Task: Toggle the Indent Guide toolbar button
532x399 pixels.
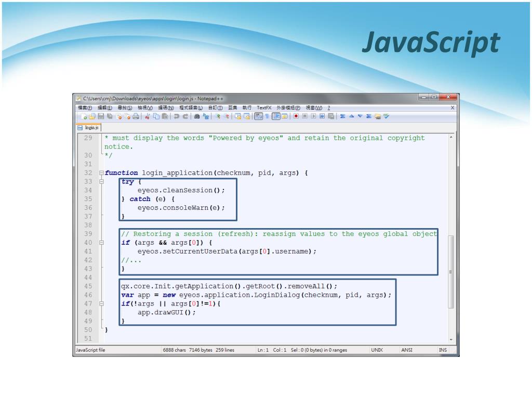Action: point(276,116)
